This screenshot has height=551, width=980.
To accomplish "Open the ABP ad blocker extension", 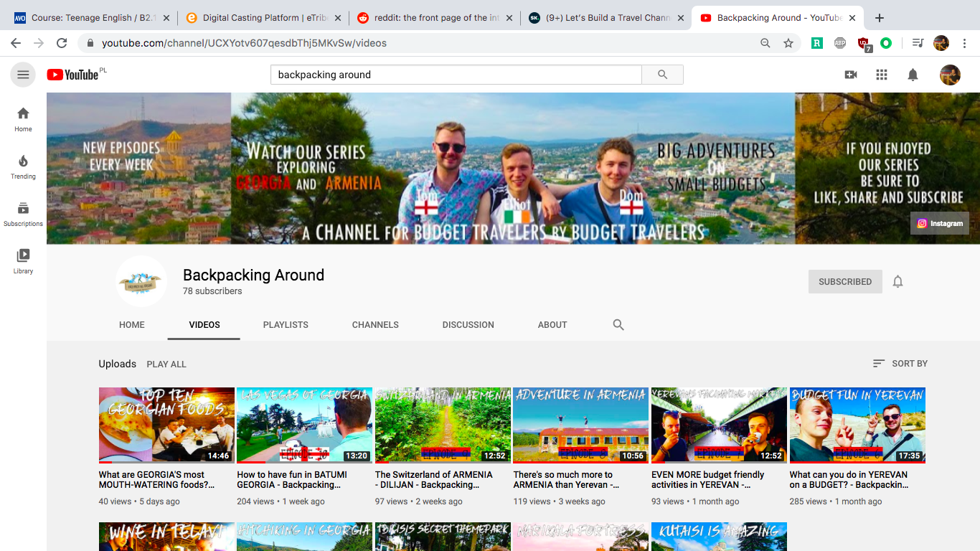I will point(840,43).
